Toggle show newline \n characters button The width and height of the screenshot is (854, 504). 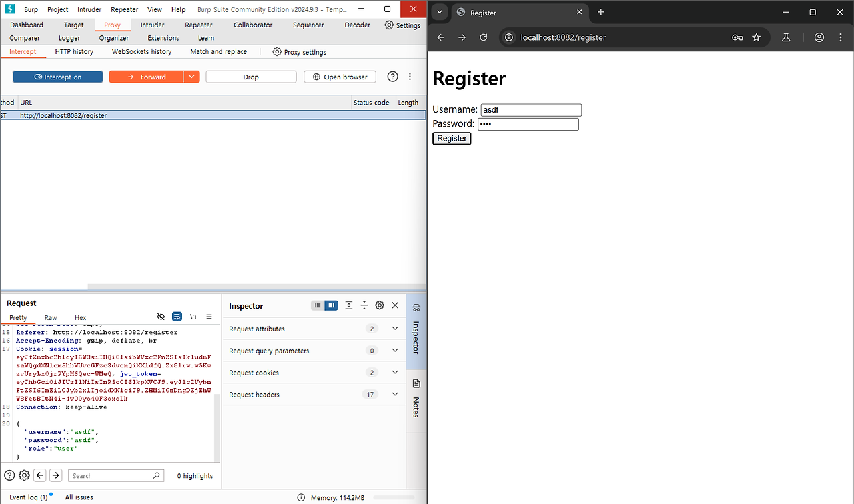pyautogui.click(x=193, y=317)
